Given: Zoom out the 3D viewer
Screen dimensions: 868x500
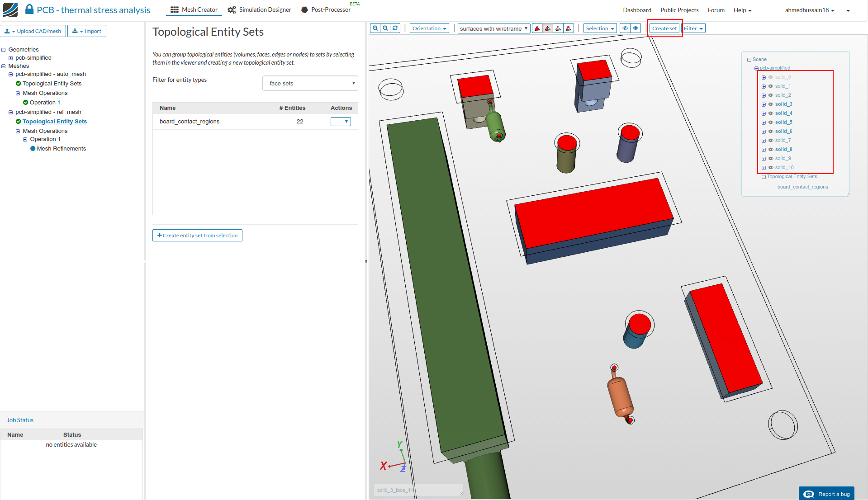Looking at the screenshot, I should 385,28.
